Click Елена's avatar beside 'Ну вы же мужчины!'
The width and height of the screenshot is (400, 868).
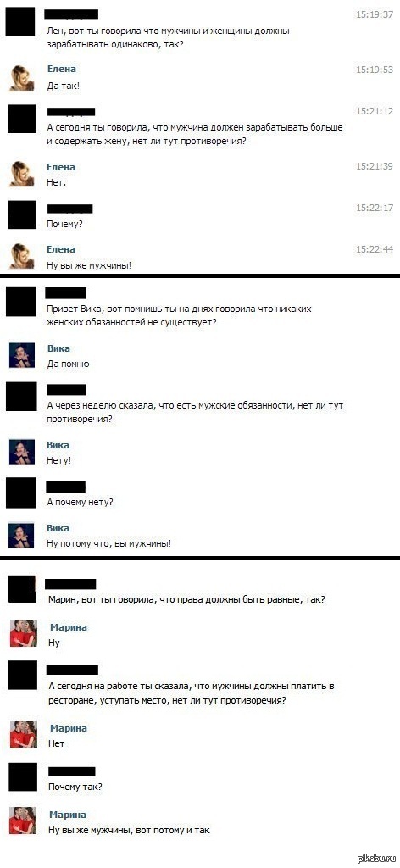(22, 256)
